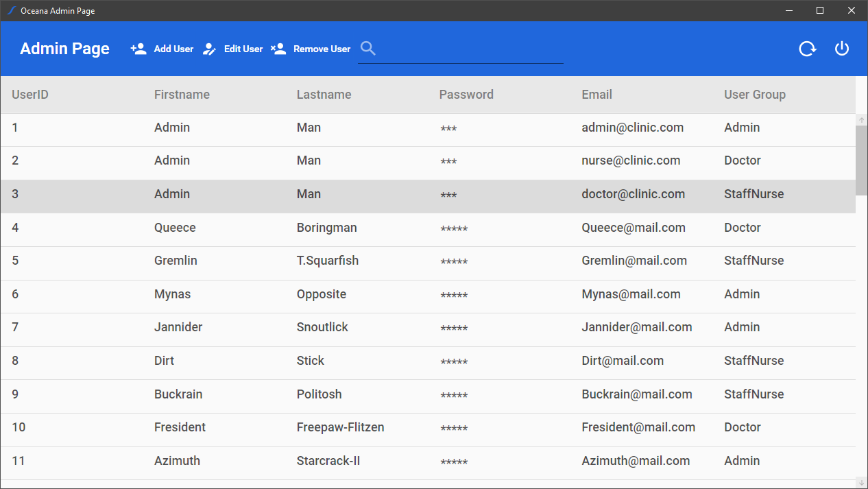Click the refresh circular arrow icon
This screenshot has height=489, width=868.
click(x=808, y=49)
